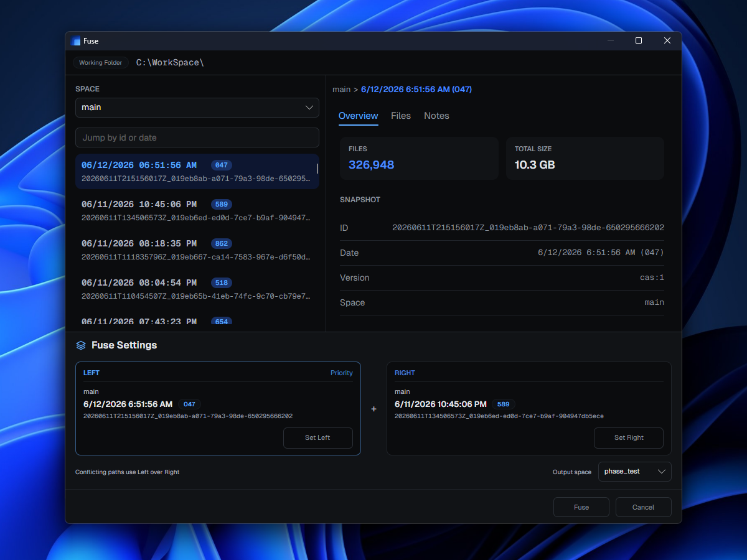The image size is (747, 560).
Task: Switch to the Overview tab
Action: [358, 116]
